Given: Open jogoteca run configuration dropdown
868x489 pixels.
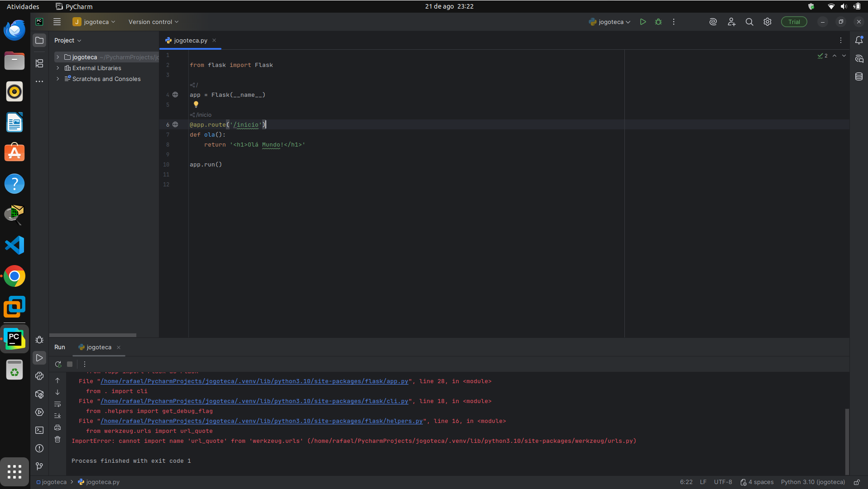Looking at the screenshot, I should point(609,22).
